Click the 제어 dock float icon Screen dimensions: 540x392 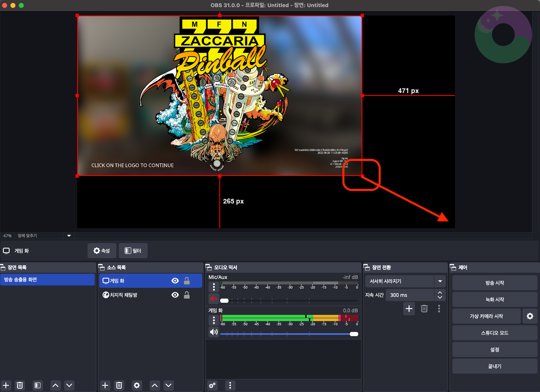(x=453, y=267)
